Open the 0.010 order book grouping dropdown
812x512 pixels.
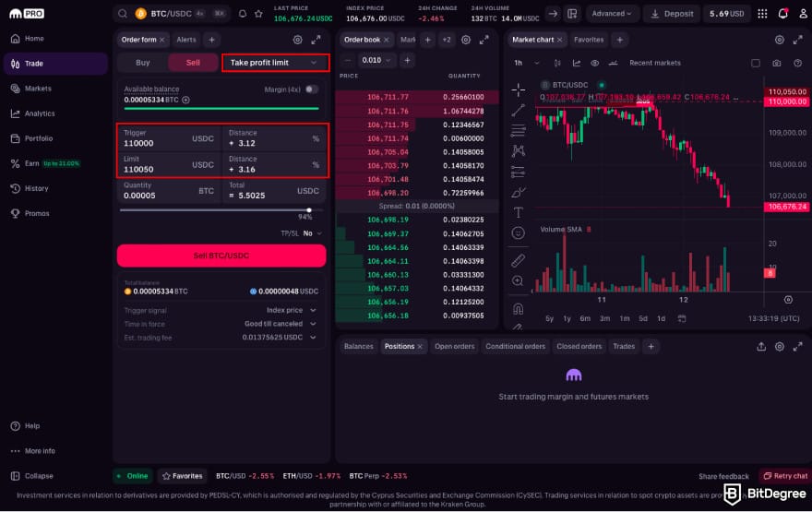click(376, 60)
